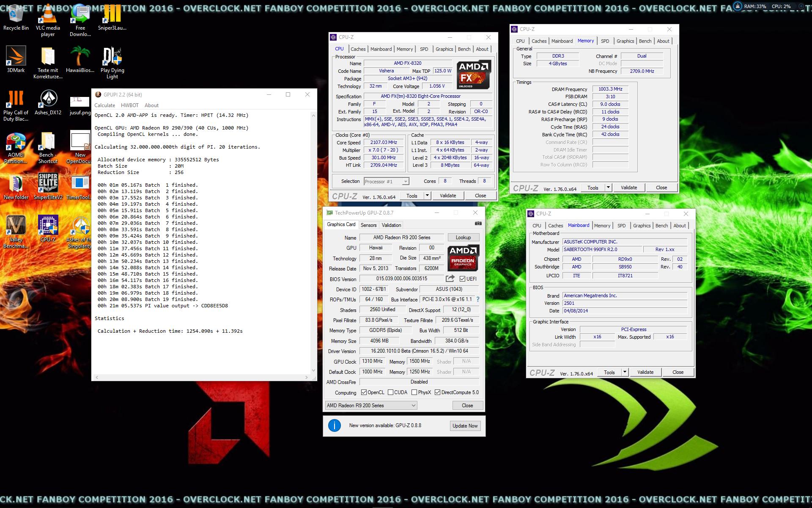Switch to SPD tab in CPU-Z Memory window

[605, 41]
